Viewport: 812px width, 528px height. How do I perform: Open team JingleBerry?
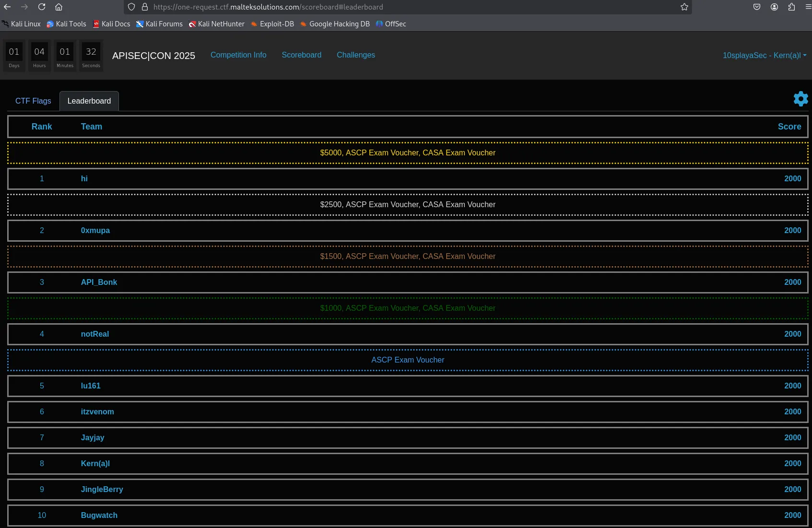pyautogui.click(x=102, y=490)
